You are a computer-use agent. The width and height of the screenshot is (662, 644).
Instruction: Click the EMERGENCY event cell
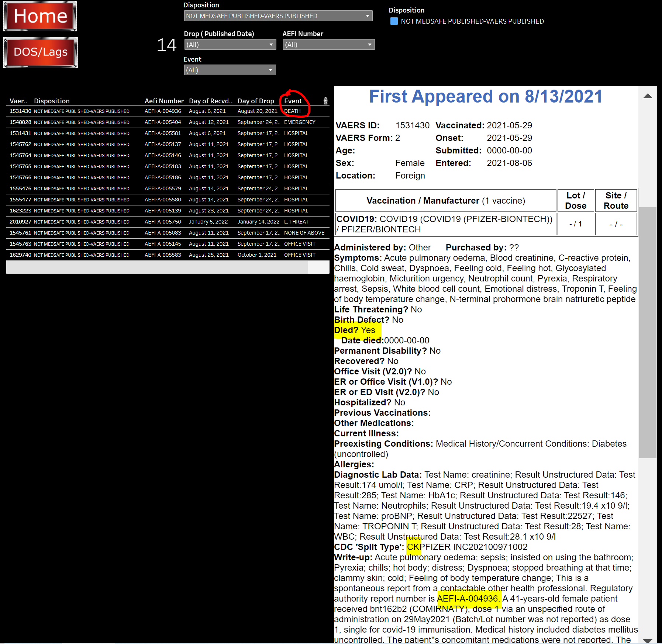(300, 122)
